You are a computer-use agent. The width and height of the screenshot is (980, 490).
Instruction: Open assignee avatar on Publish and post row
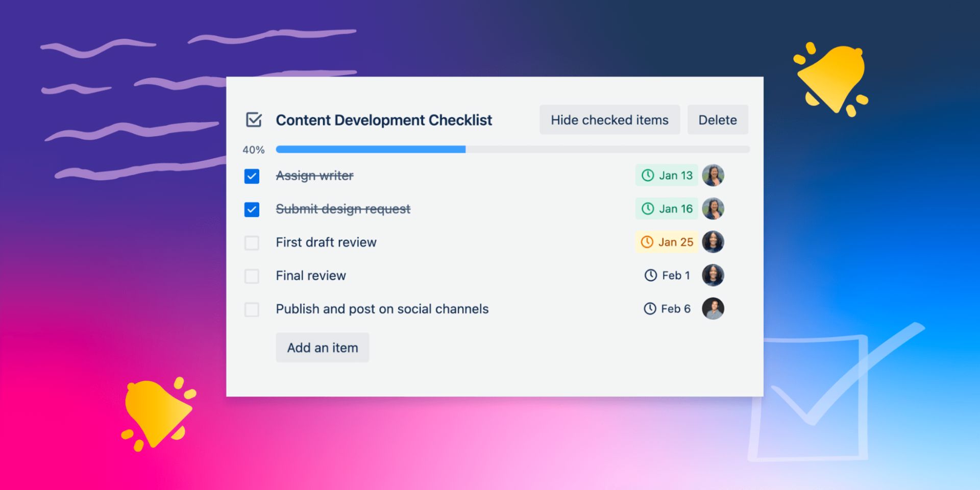click(x=713, y=309)
